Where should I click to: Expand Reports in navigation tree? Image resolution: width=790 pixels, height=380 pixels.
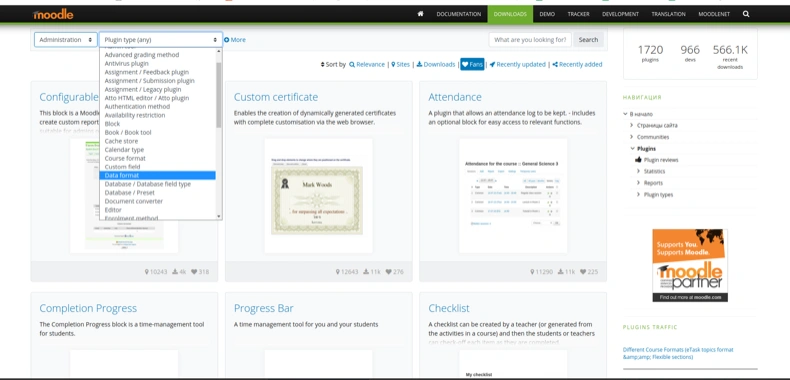pos(638,183)
